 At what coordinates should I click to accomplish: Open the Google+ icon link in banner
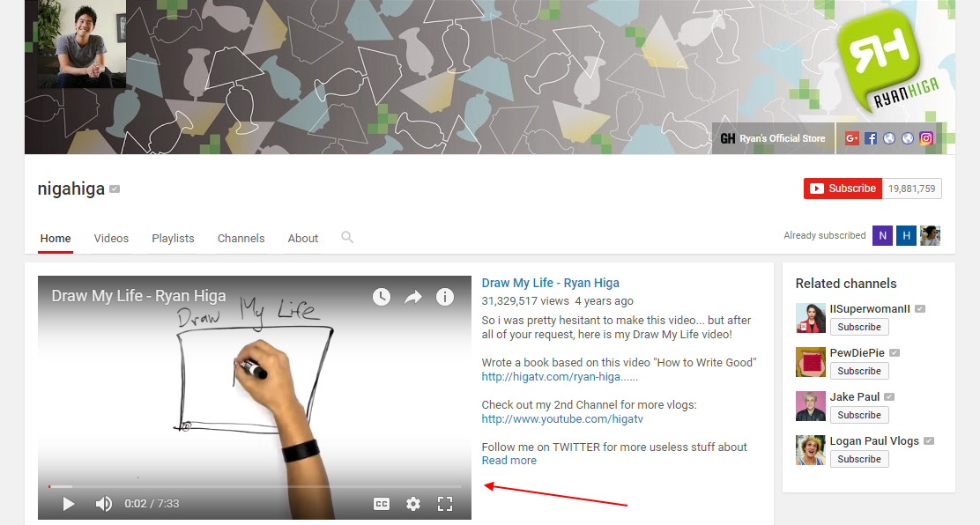852,138
